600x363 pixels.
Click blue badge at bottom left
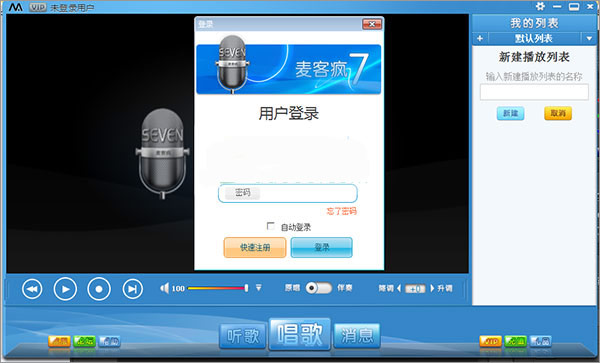coord(109,341)
